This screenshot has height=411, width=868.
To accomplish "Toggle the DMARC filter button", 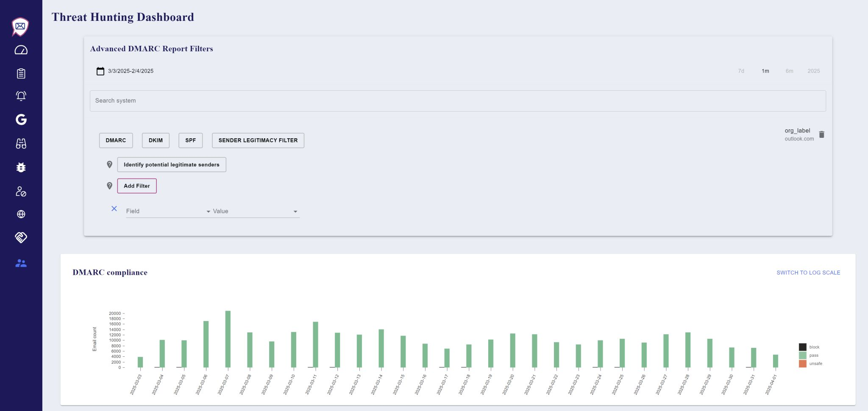I will click(116, 140).
